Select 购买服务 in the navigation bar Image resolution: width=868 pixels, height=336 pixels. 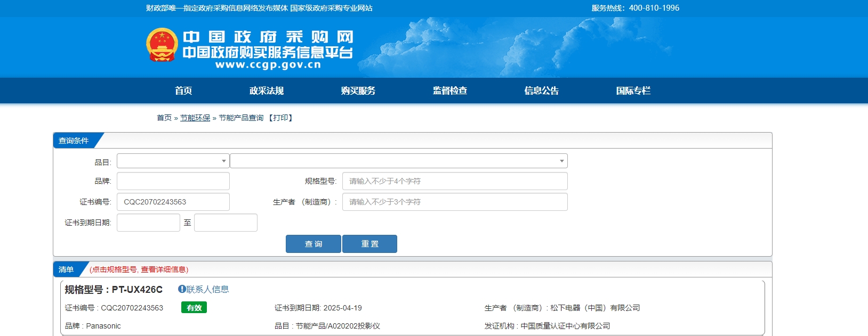pyautogui.click(x=358, y=91)
